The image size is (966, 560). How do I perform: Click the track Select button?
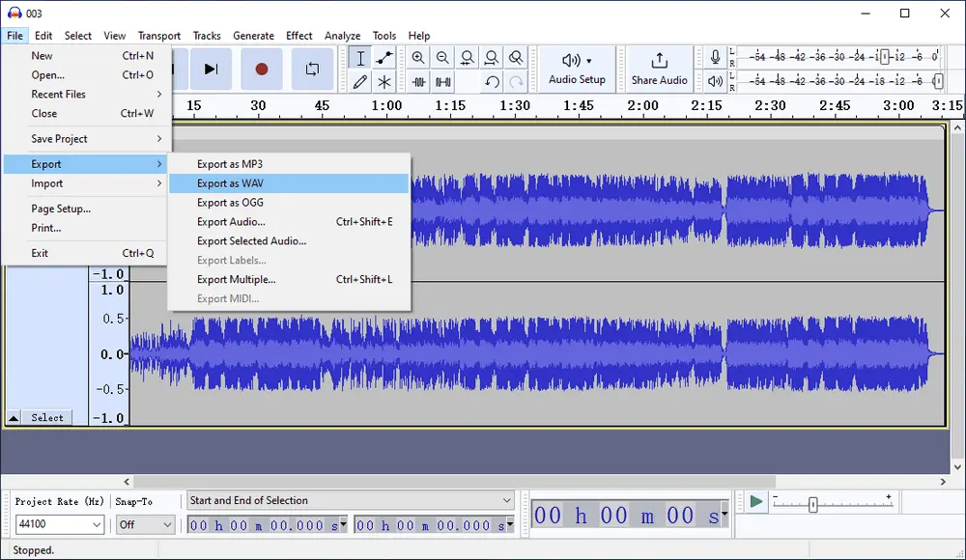[x=47, y=418]
